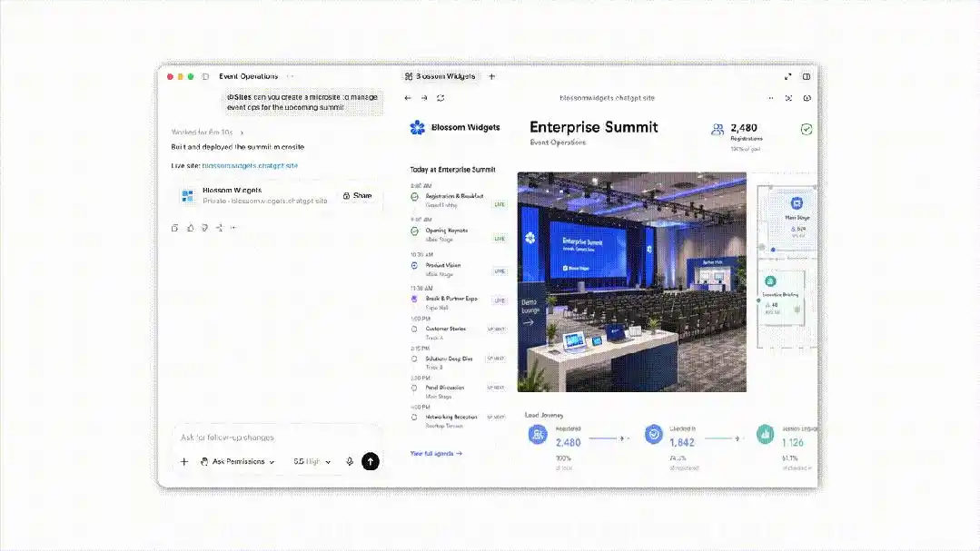
Task: Click LIVE badge on Break & Partner Expo
Action: pyautogui.click(x=500, y=300)
